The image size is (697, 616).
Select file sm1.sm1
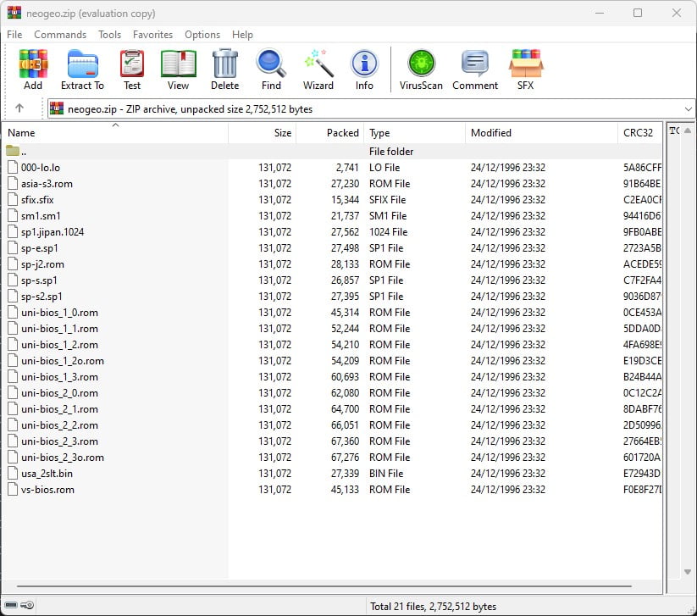click(41, 216)
